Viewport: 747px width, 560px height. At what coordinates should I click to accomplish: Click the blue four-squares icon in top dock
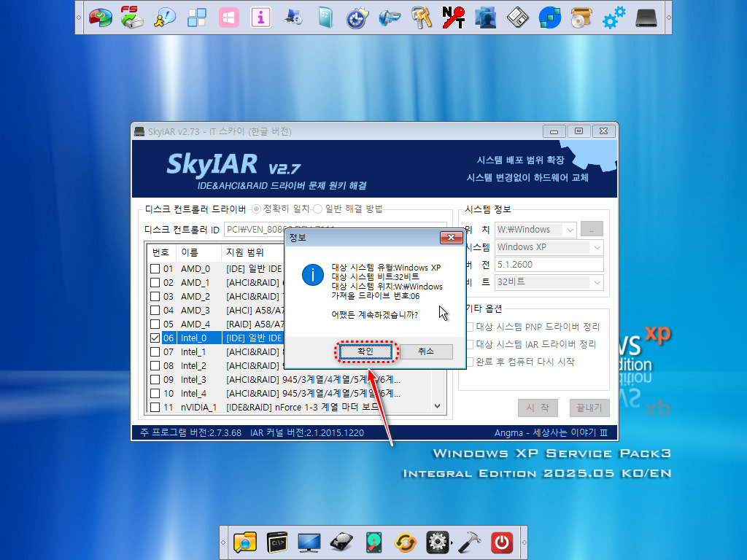[x=197, y=17]
